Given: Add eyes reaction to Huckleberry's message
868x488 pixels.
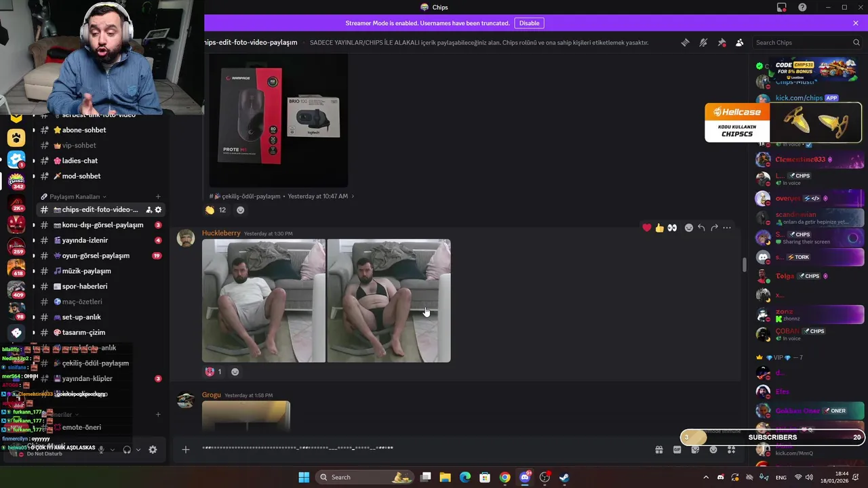Looking at the screenshot, I should click(673, 228).
